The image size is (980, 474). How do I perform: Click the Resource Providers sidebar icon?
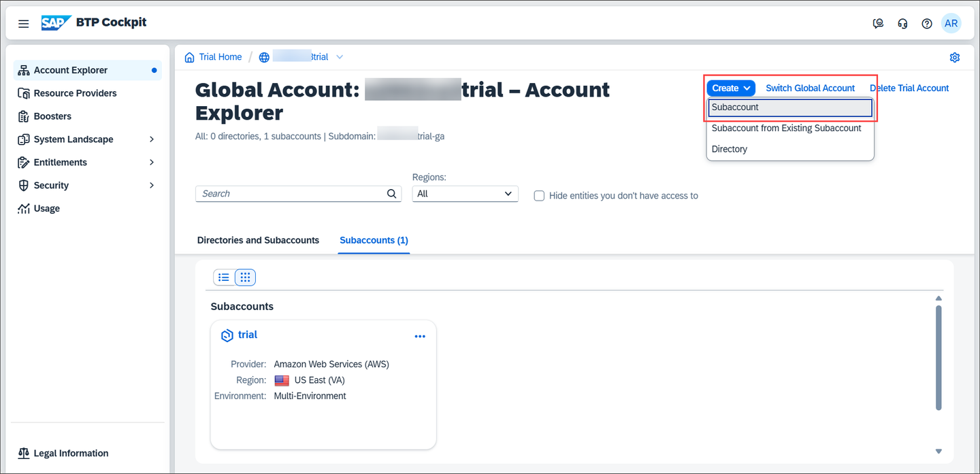coord(24,93)
